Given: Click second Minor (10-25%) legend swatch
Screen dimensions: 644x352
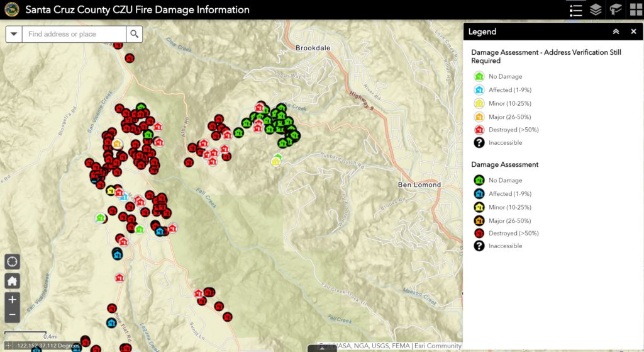Looking at the screenshot, I should (479, 207).
